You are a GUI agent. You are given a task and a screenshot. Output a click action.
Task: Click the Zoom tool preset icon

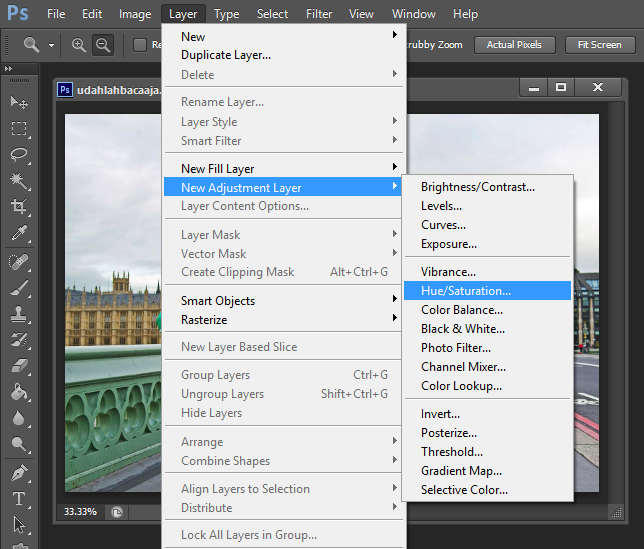pyautogui.click(x=32, y=44)
